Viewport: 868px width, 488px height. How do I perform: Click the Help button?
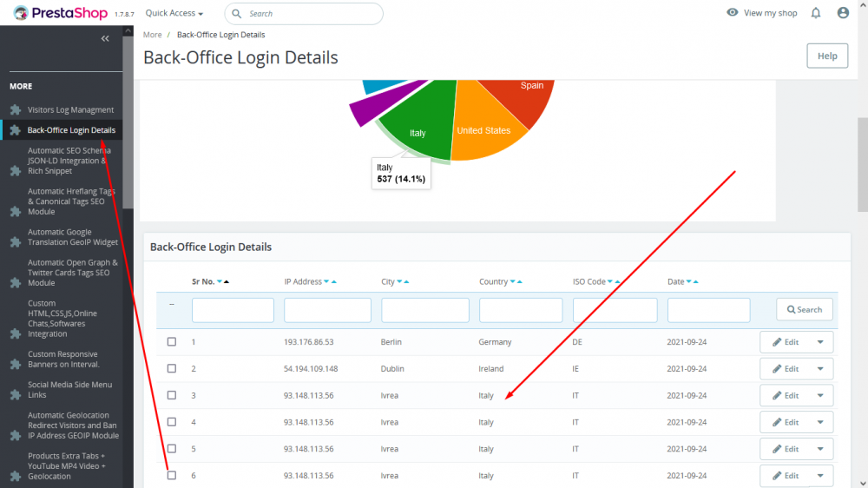coord(827,56)
